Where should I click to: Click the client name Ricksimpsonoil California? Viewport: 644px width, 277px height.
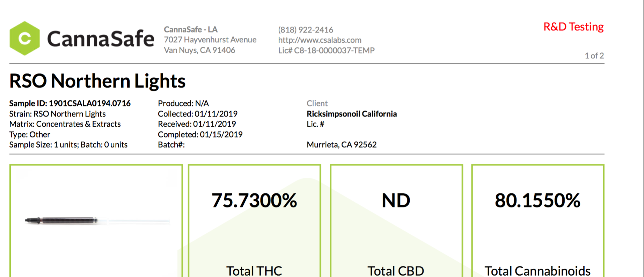[x=352, y=114]
